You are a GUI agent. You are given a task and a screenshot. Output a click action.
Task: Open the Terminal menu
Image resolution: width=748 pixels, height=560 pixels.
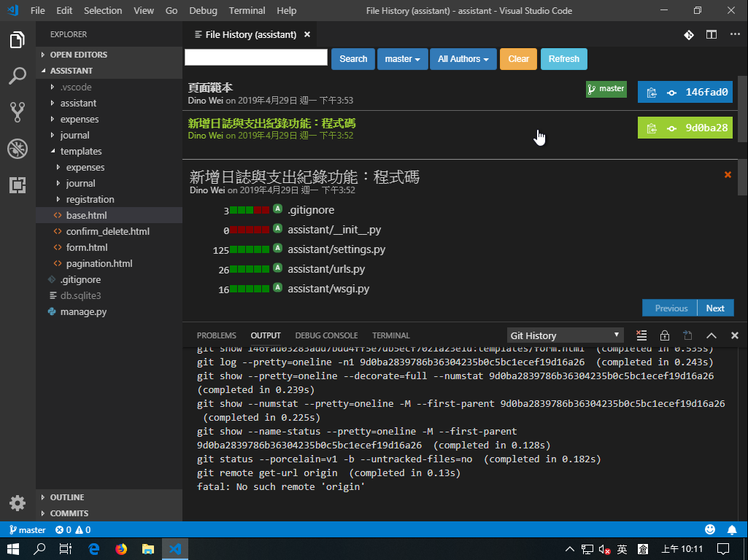pyautogui.click(x=247, y=10)
